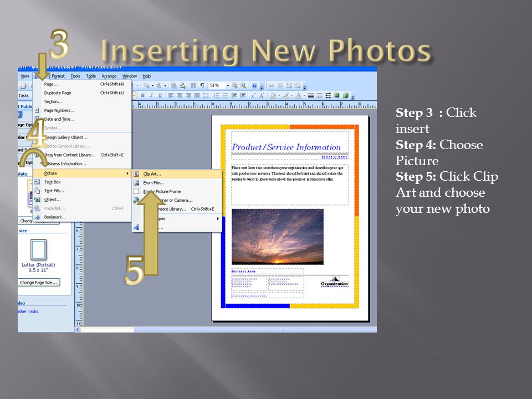Click the Underline formatting icon
This screenshot has width=532, height=399.
coord(160,95)
